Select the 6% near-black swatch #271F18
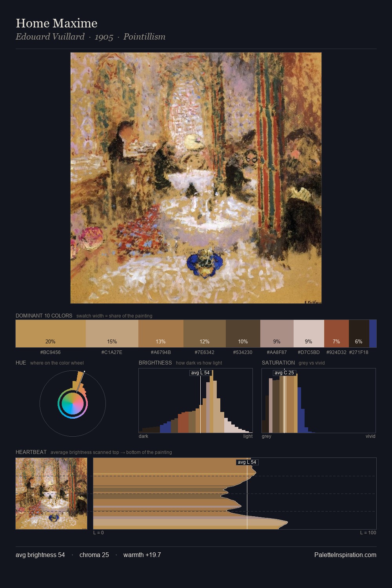Screen dimensions: 392x588 coord(359,334)
